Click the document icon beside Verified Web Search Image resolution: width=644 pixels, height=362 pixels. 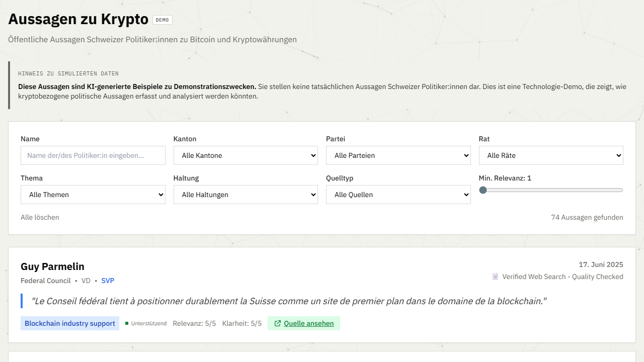495,277
